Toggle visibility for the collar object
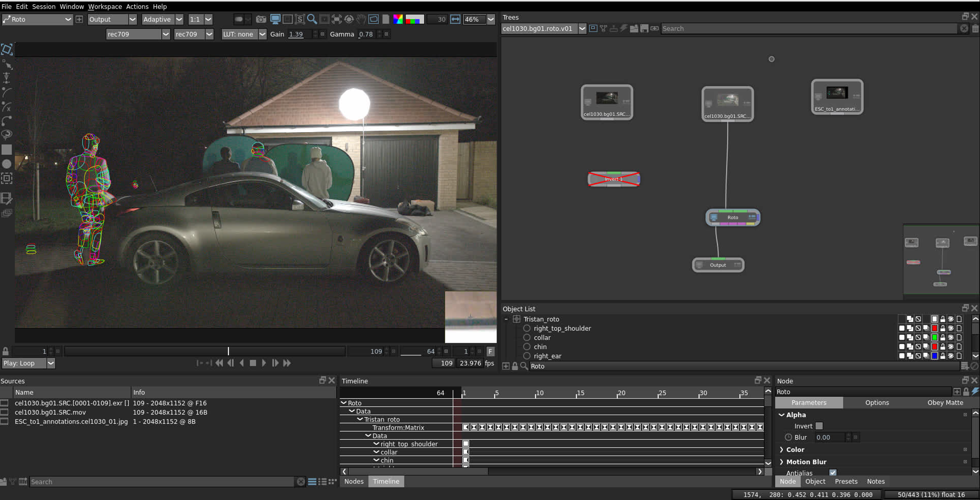 950,338
